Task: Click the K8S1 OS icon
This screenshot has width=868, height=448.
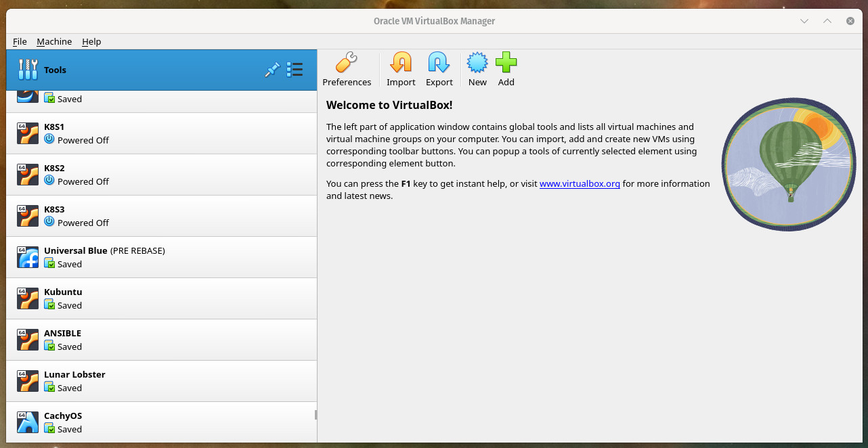Action: tap(28, 133)
